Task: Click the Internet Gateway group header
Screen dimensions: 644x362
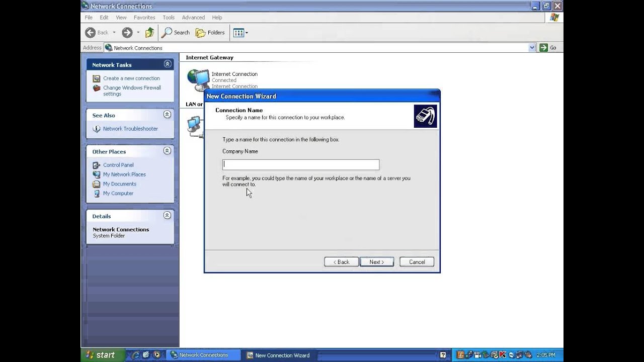Action: point(209,57)
